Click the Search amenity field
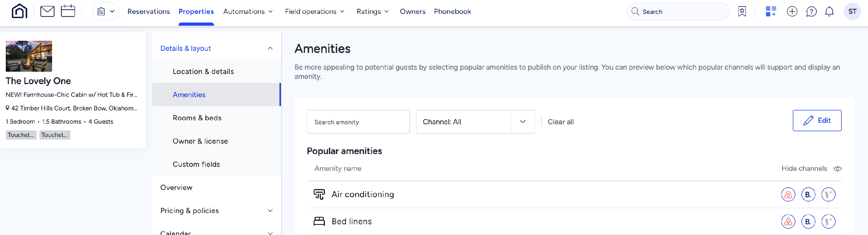 (358, 121)
